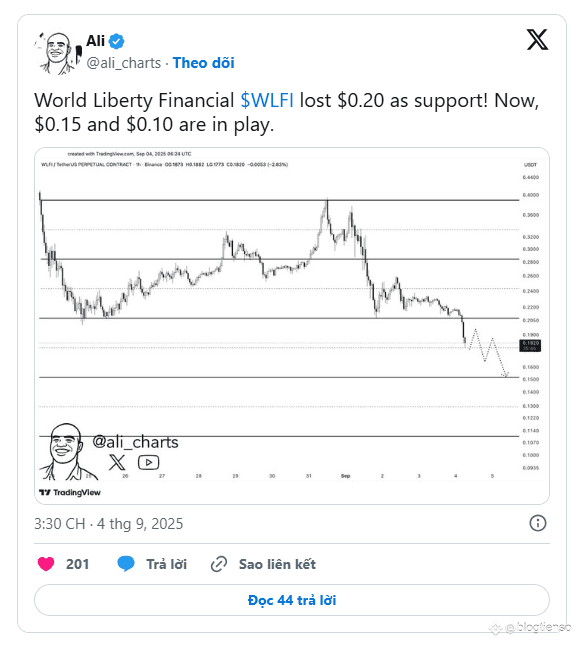Click the pink heart like icon

pos(46,564)
